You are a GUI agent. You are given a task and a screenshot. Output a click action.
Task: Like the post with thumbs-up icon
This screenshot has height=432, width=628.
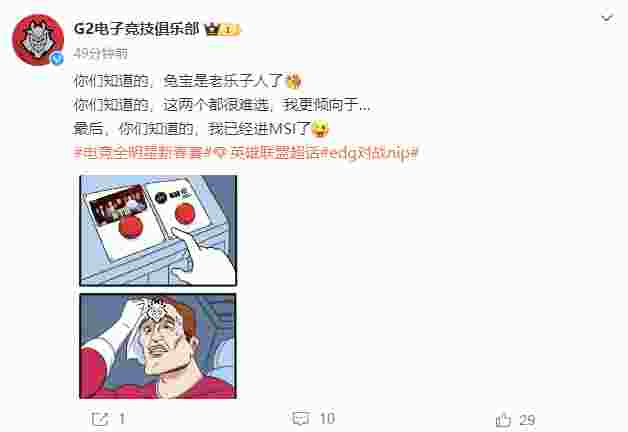pyautogui.click(x=503, y=420)
